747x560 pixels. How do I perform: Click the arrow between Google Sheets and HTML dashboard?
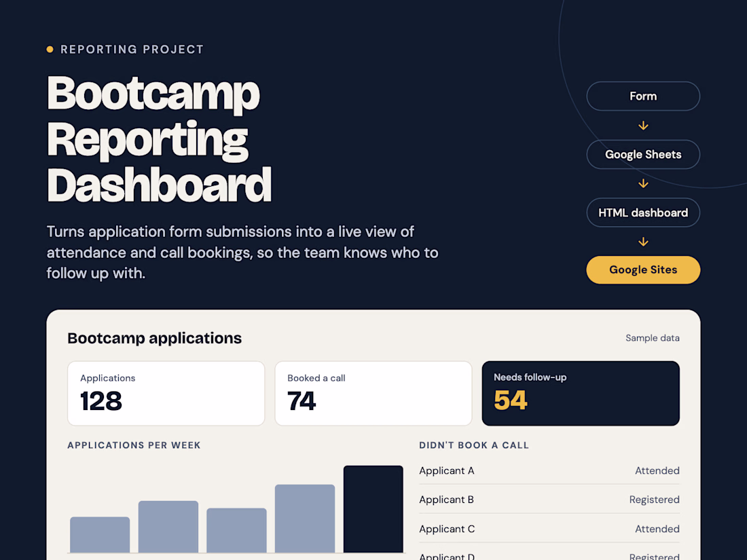coord(643,183)
